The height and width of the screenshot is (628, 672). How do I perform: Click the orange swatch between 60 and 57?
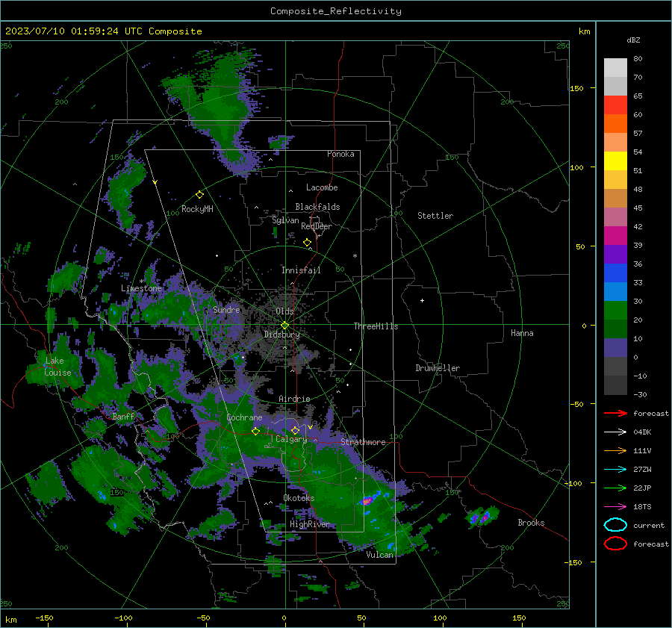pyautogui.click(x=615, y=124)
